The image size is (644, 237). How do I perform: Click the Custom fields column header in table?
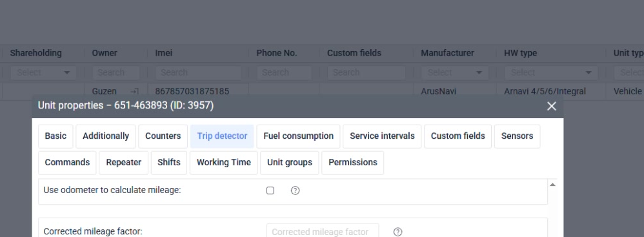coord(354,54)
